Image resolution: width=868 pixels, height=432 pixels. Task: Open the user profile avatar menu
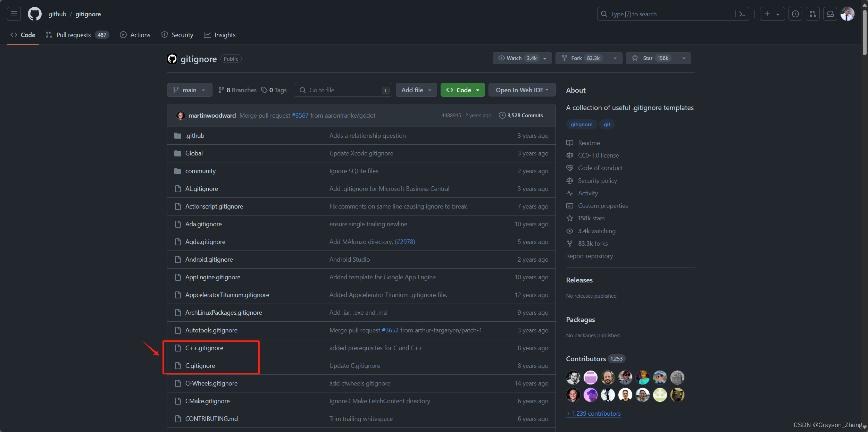(848, 14)
